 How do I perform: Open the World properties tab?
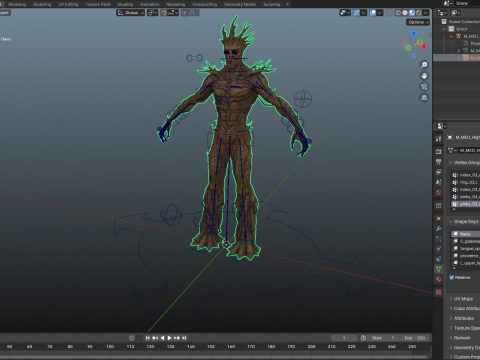click(439, 192)
